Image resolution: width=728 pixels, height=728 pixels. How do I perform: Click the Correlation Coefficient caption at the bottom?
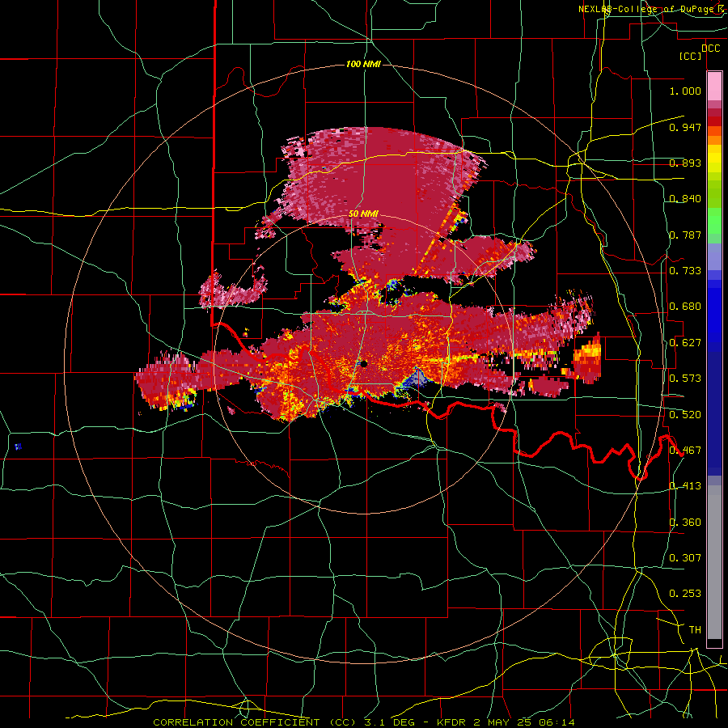(363, 722)
